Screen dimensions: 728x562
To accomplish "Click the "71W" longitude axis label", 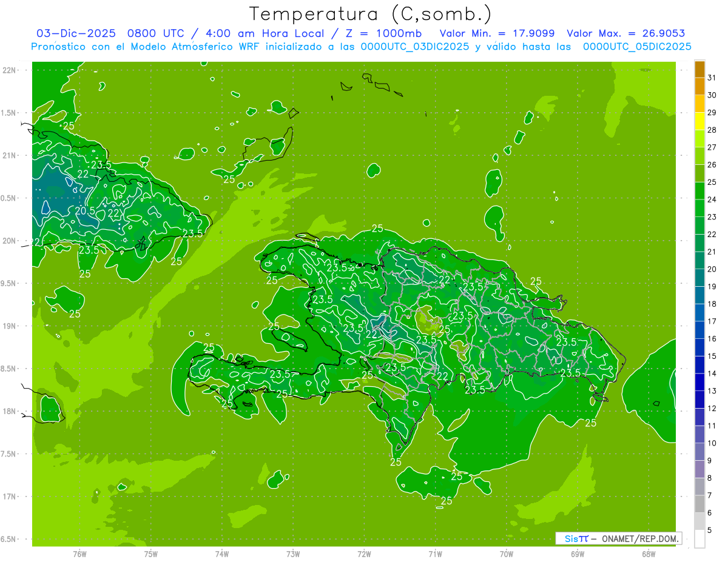I will coord(435,555).
